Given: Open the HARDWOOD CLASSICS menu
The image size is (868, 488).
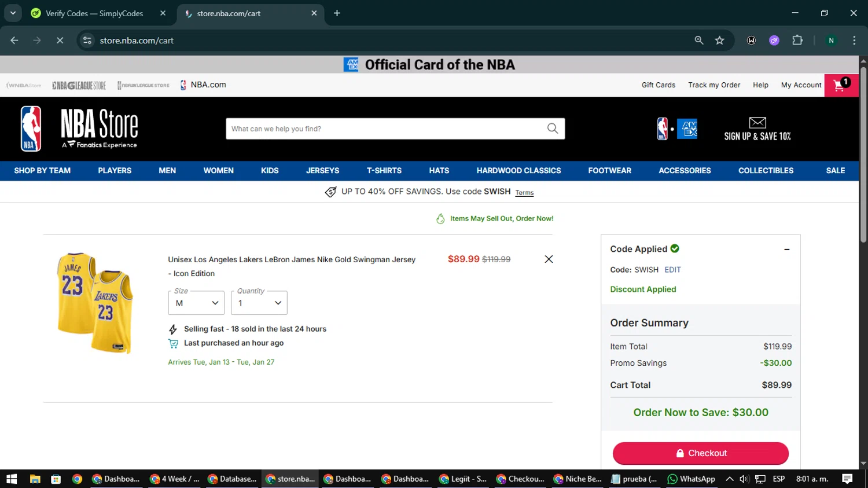Looking at the screenshot, I should coord(518,171).
